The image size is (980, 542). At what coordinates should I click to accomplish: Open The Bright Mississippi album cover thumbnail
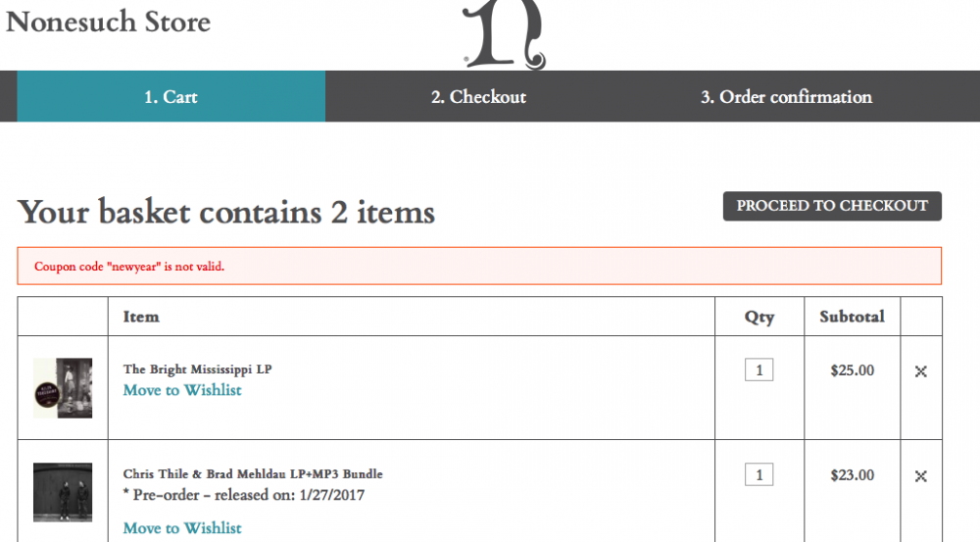pyautogui.click(x=63, y=388)
